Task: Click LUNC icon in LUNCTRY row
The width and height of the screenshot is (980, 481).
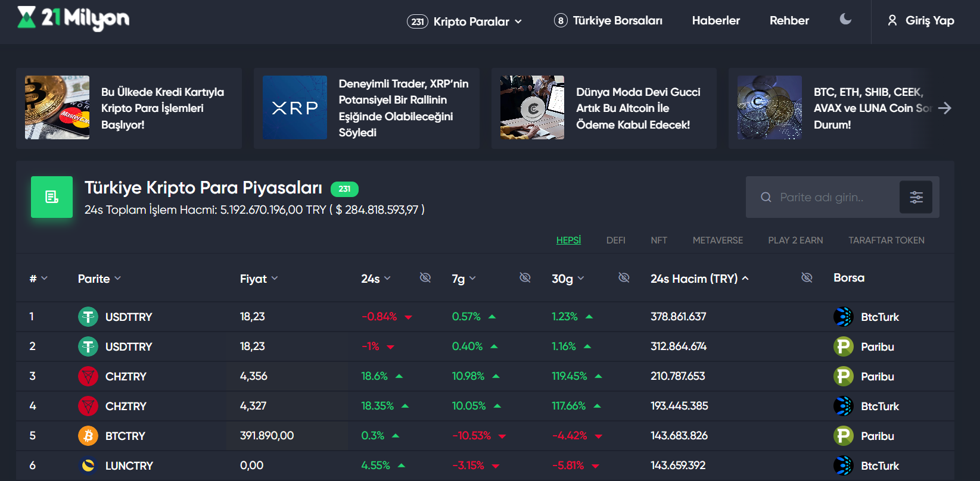Action: [x=88, y=466]
